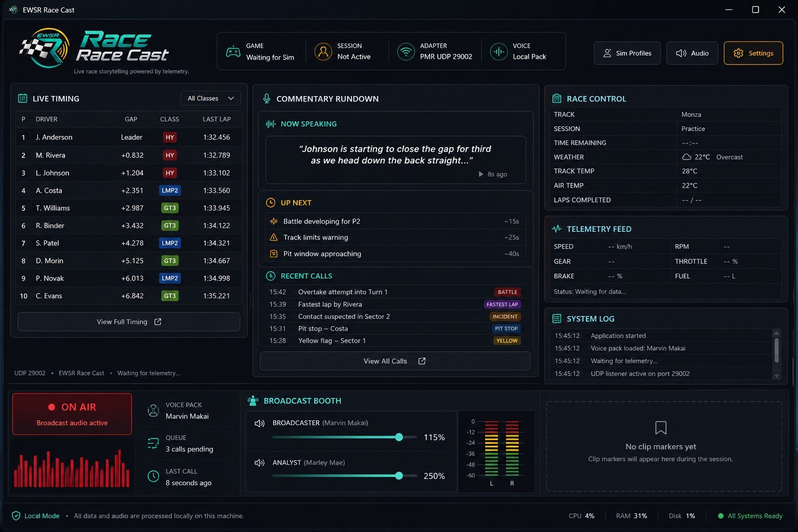
Task: Click the Disk 1% status indicator
Action: (x=682, y=516)
